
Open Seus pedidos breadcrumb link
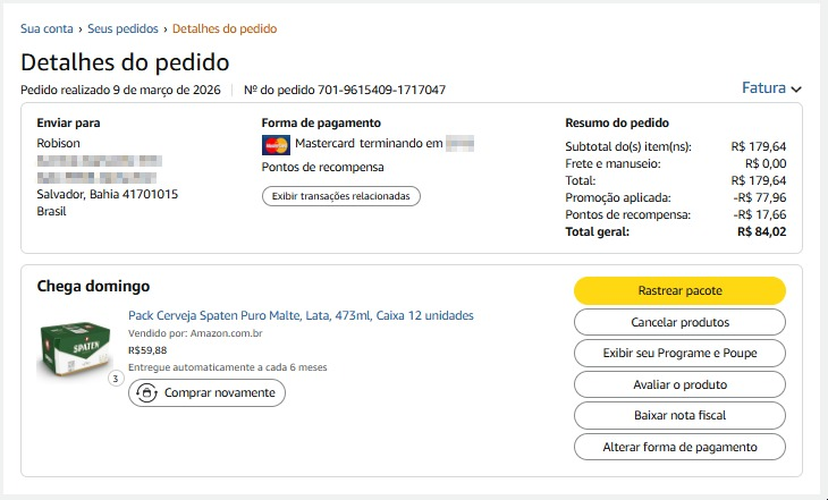pyautogui.click(x=123, y=29)
